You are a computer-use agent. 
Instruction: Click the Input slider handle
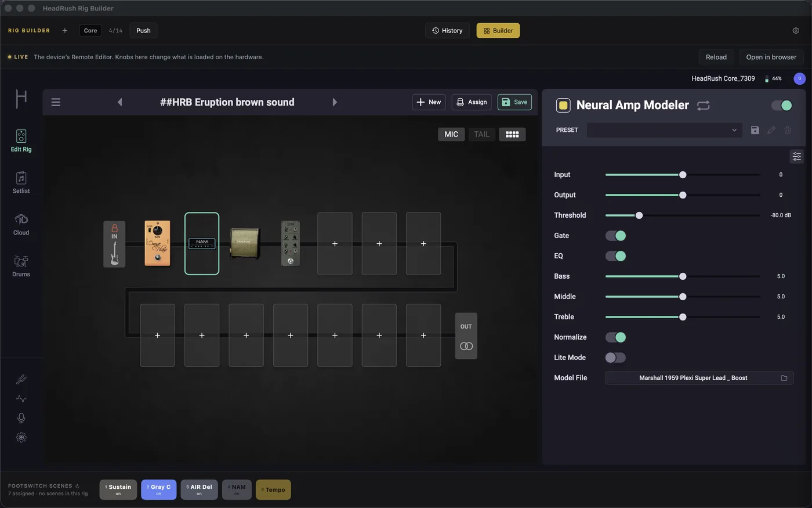click(x=683, y=175)
